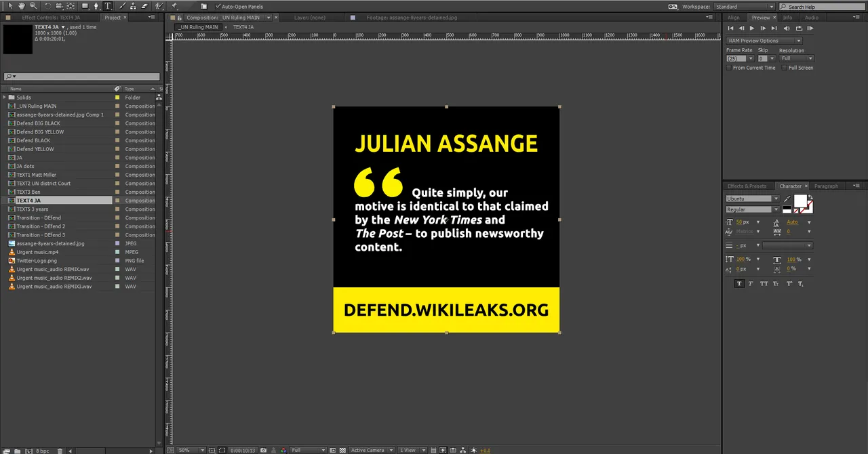The width and height of the screenshot is (868, 454).
Task: Toggle the Transparency Grid icon
Action: coord(342,450)
